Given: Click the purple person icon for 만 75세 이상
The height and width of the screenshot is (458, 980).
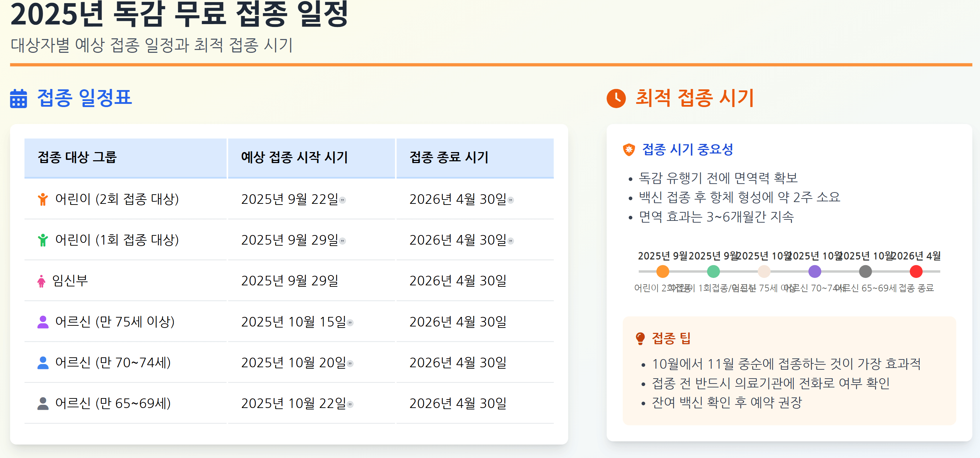Looking at the screenshot, I should 43,321.
